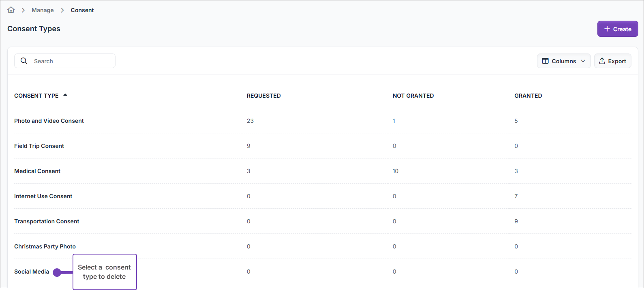
Task: Select the Social Media consent type
Action: pyautogui.click(x=32, y=272)
